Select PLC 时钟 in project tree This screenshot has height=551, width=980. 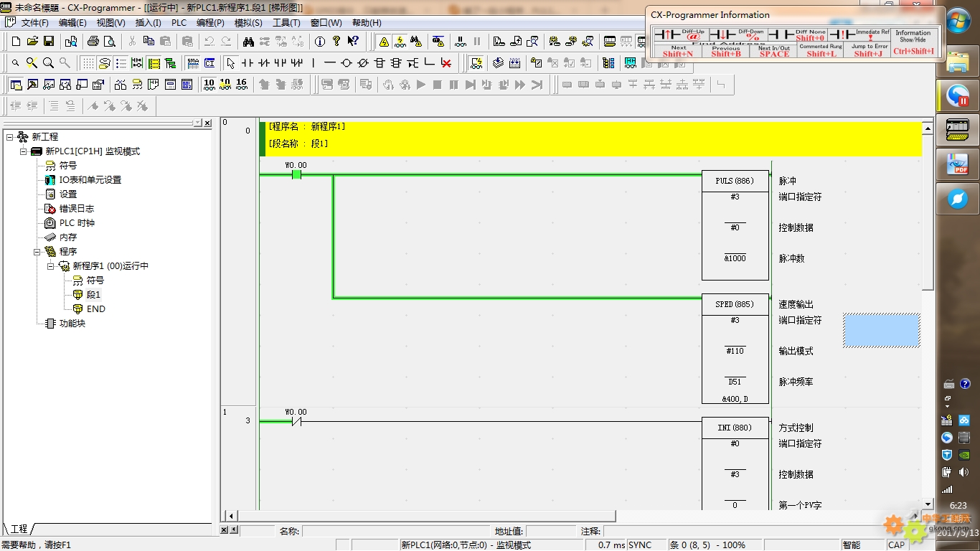[x=77, y=223]
